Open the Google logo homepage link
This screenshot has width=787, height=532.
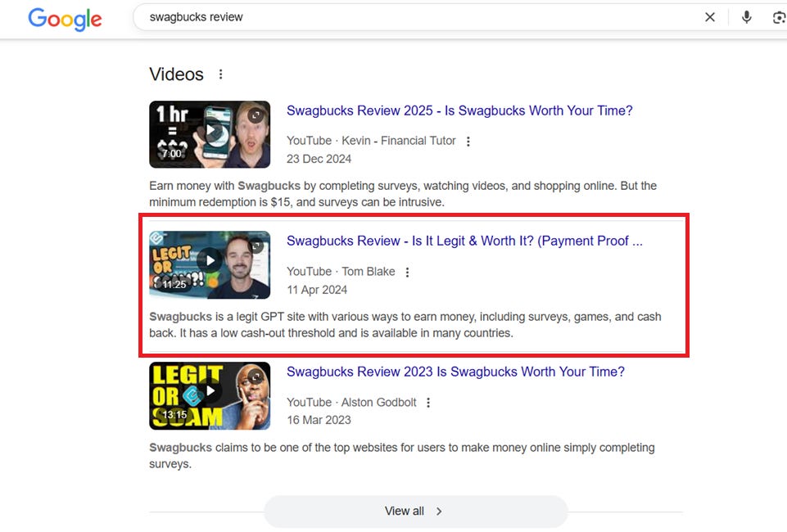(x=65, y=19)
